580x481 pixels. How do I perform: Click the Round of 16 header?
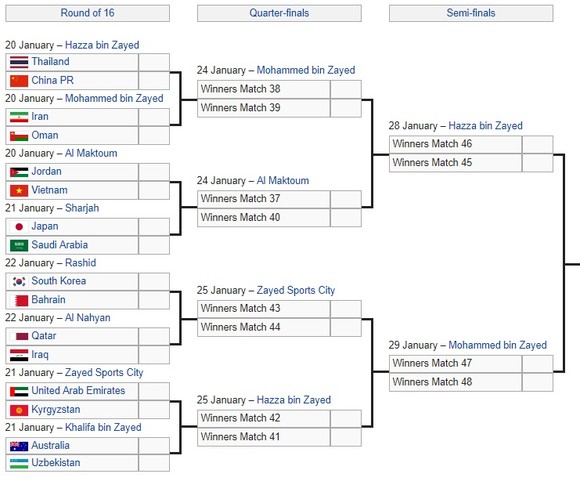tap(87, 13)
